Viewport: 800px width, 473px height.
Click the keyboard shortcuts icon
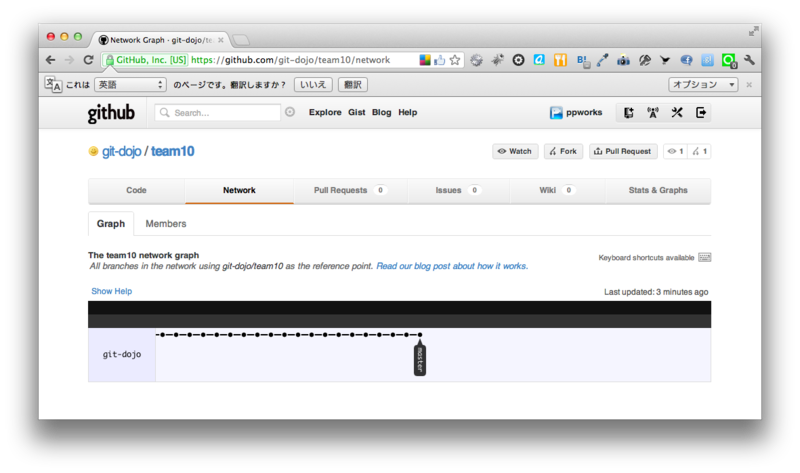tap(705, 257)
